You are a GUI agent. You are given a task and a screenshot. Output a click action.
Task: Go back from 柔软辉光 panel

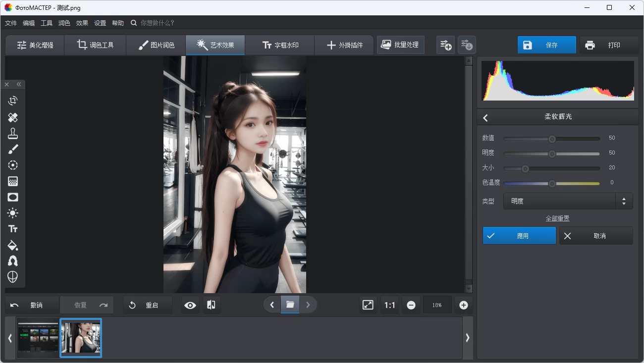click(x=485, y=117)
